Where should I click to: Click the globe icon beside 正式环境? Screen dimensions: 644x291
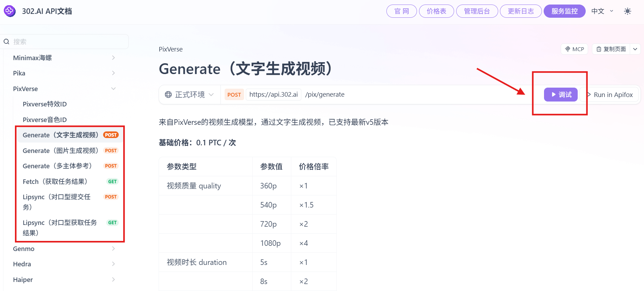click(168, 95)
